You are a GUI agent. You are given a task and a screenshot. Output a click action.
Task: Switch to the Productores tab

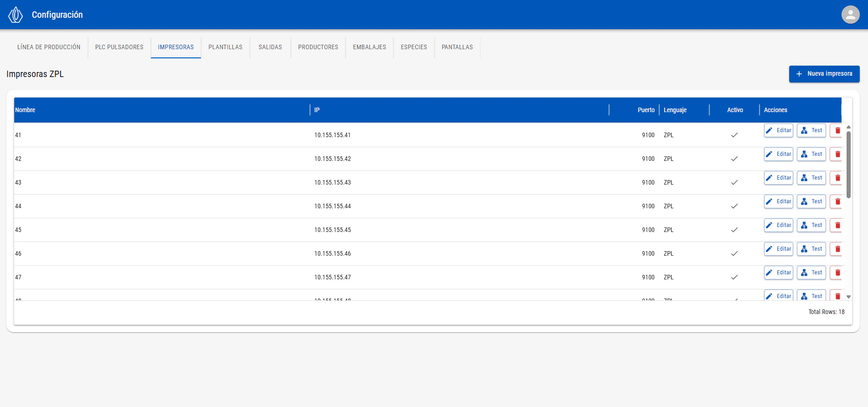[x=318, y=47]
